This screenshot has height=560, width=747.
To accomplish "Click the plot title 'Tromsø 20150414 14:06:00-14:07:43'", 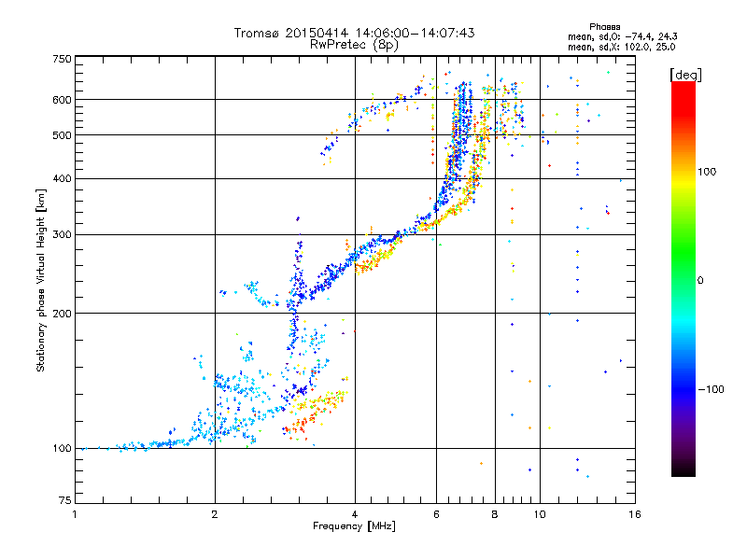I will point(354,33).
